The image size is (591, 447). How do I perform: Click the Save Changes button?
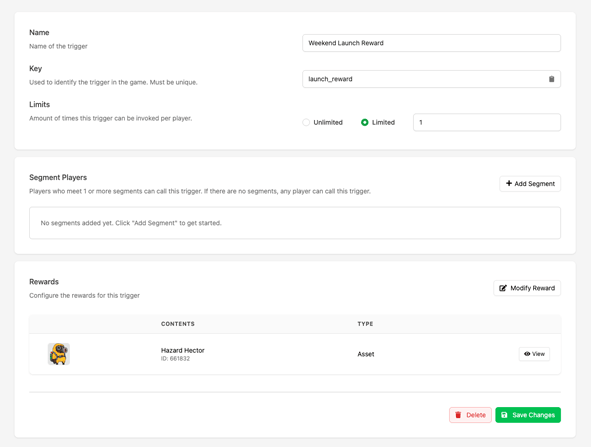528,415
